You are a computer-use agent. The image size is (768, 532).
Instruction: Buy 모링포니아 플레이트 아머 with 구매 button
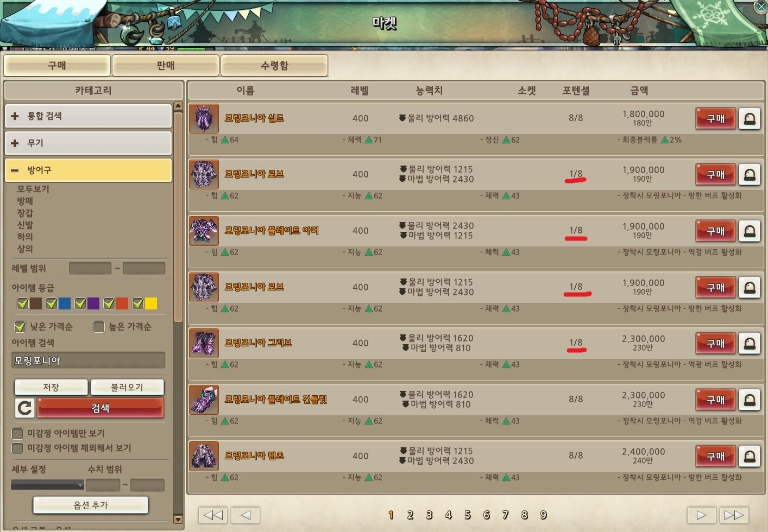coord(716,231)
